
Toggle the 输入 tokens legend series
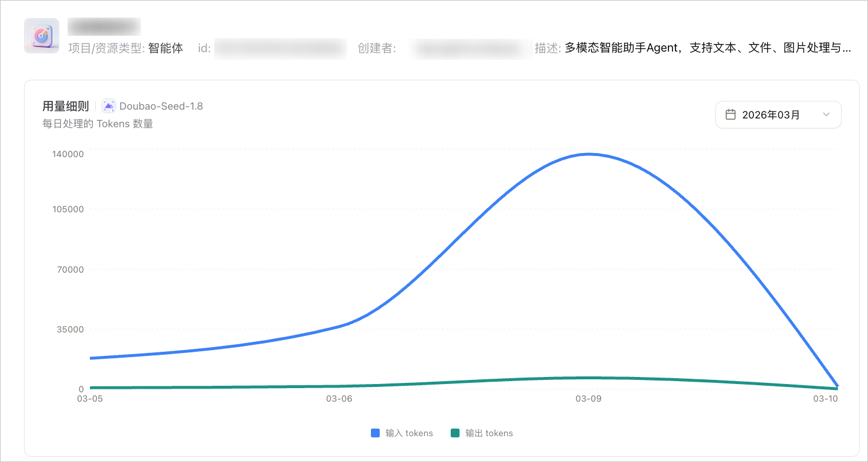pyautogui.click(x=402, y=433)
